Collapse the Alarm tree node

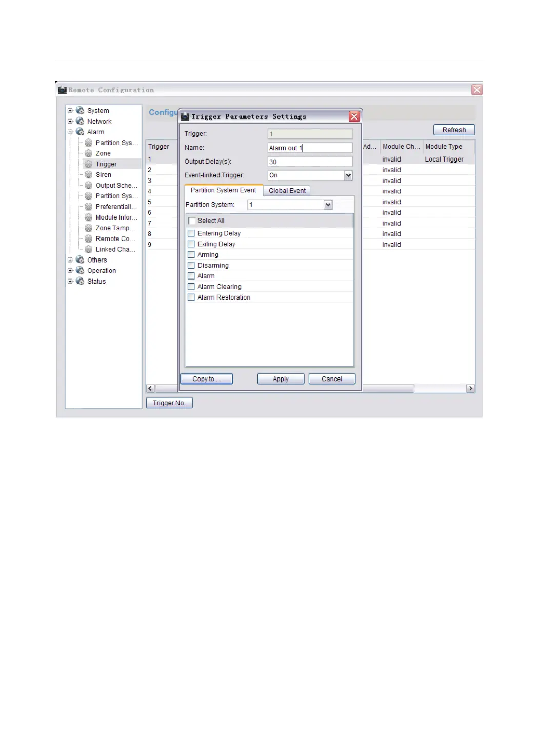(x=70, y=132)
